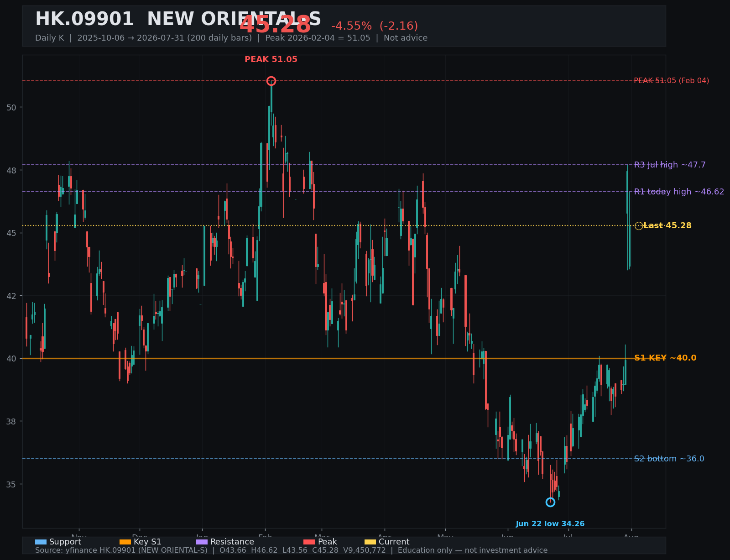Click the 'R1 today high ~46.62' resistance label
The height and width of the screenshot is (560, 730).
679,192
